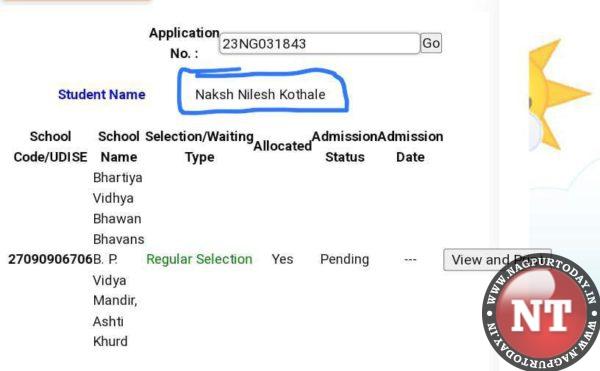Click the Regular Selection status text

click(199, 259)
